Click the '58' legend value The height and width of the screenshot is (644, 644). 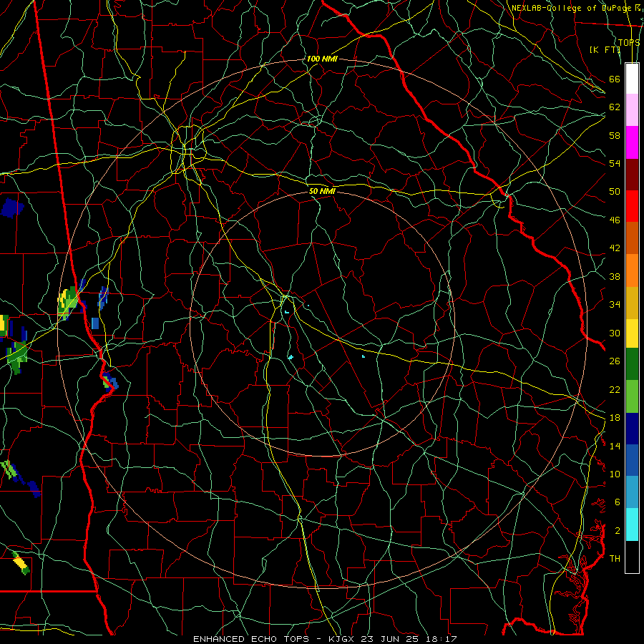coord(615,135)
